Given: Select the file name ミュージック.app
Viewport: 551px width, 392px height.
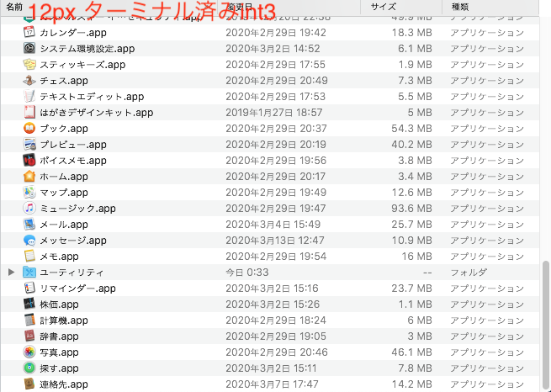Looking at the screenshot, I should tap(77, 209).
